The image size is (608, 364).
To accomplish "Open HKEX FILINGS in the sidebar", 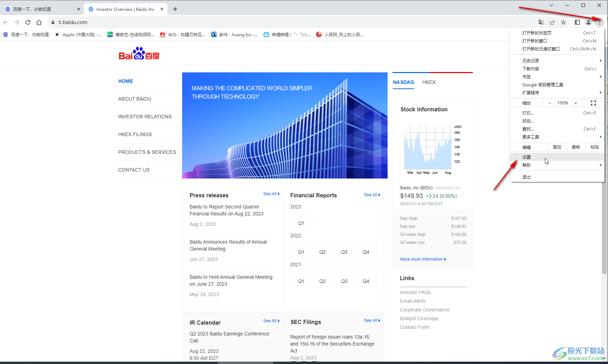I will coord(135,134).
